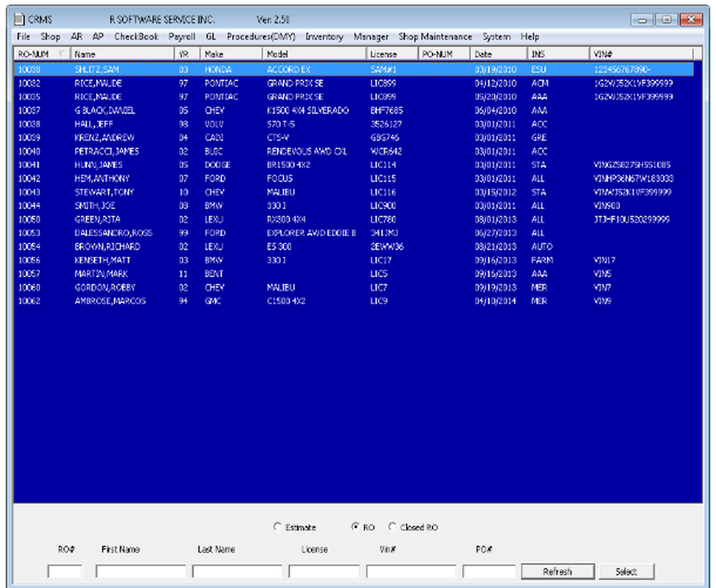Open the Inventory menu

point(324,37)
